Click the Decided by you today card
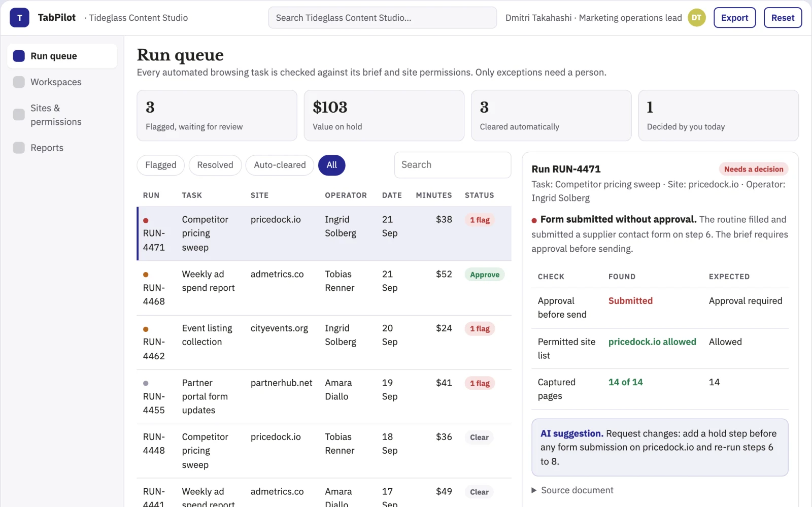This screenshot has height=507, width=812. (718, 116)
